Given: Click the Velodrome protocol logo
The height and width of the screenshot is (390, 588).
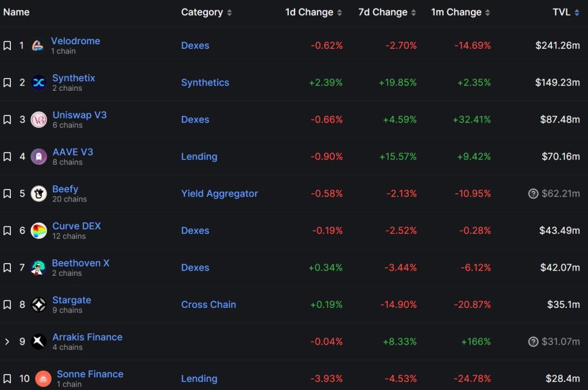Looking at the screenshot, I should coord(38,45).
